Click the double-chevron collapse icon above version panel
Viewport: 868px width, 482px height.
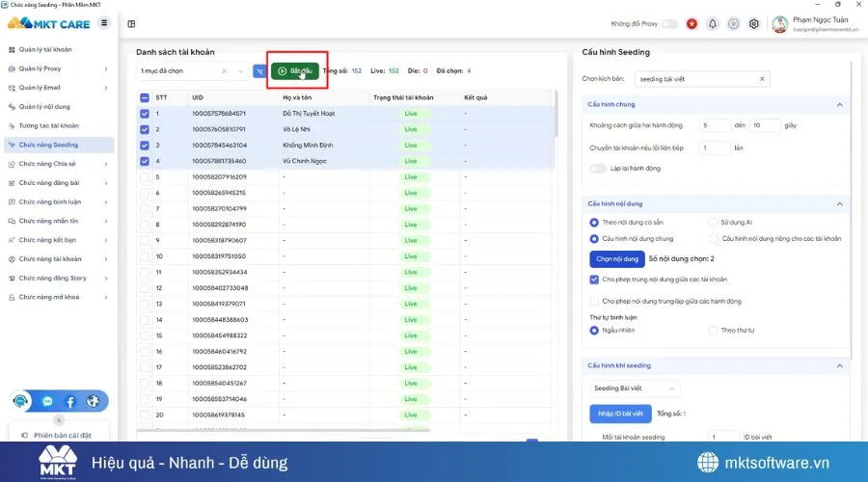pos(58,420)
